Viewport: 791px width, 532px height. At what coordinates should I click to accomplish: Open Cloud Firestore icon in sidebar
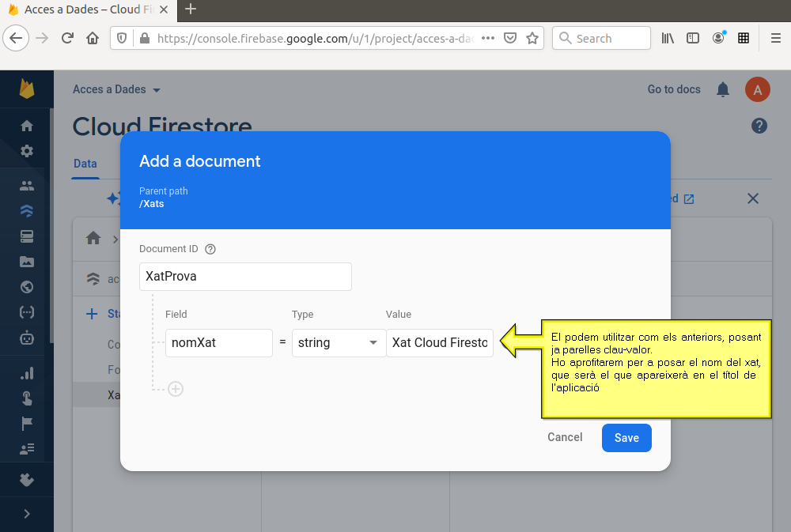27,211
